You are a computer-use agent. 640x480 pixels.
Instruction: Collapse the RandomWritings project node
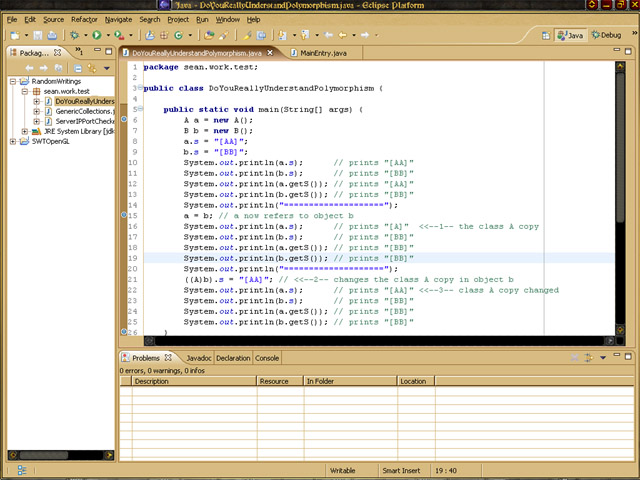13,81
